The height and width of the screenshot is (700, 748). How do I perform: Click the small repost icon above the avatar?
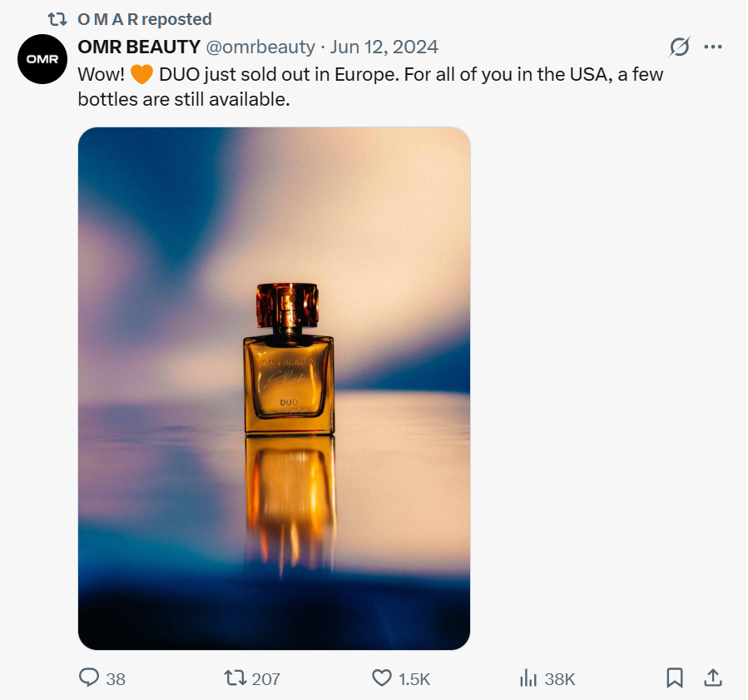click(x=57, y=18)
